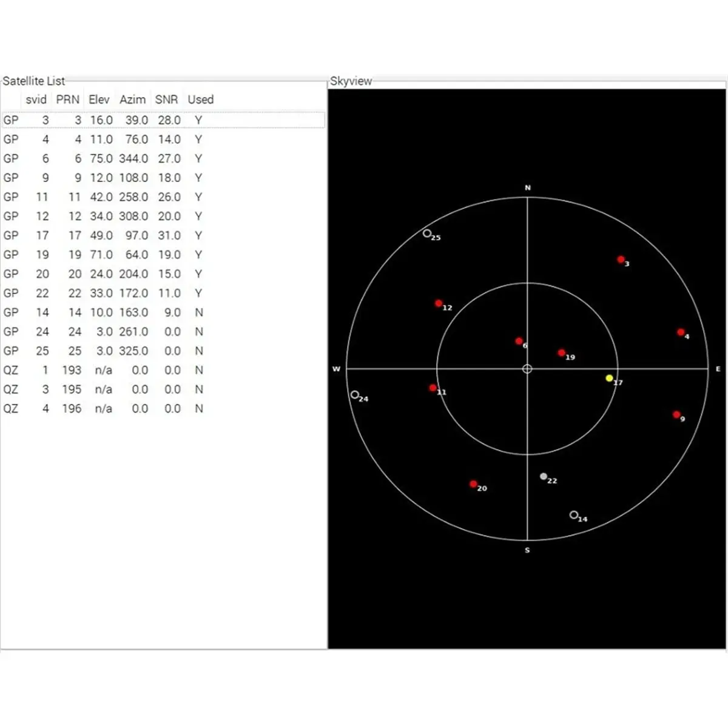Select QZ PRN 195 row
Viewport: 728px width, 728px height.
point(163,389)
